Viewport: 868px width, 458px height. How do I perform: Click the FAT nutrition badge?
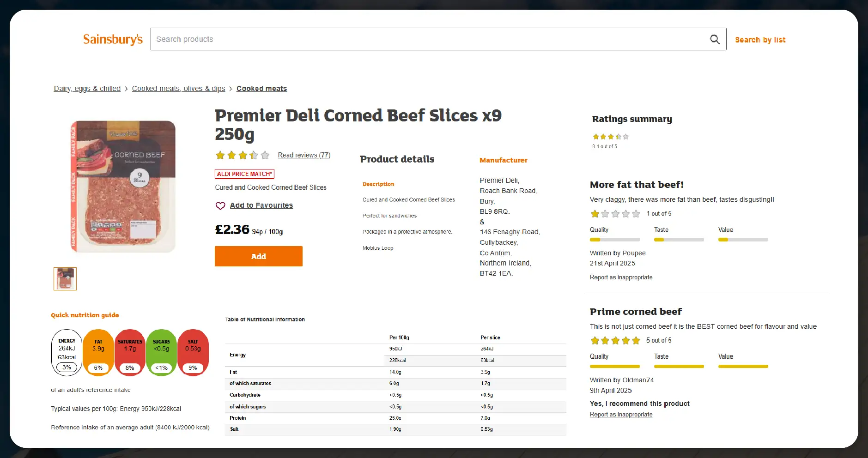[98, 352]
